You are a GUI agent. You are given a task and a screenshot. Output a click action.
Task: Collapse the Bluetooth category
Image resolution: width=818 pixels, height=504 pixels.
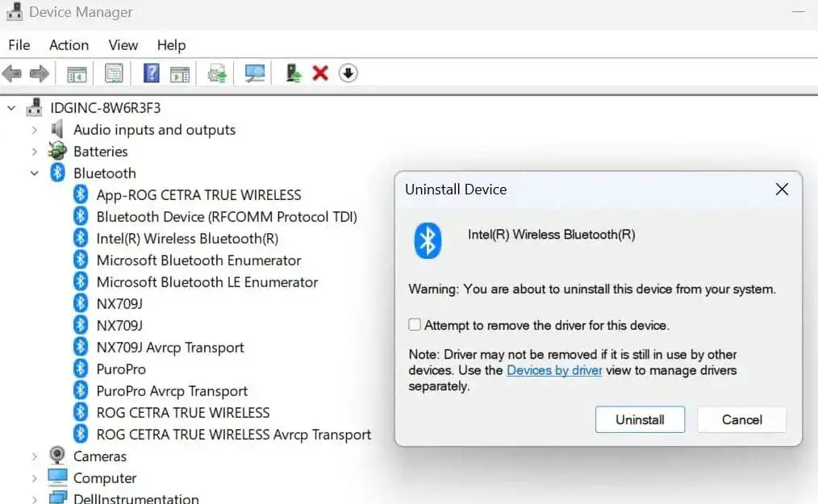click(35, 173)
